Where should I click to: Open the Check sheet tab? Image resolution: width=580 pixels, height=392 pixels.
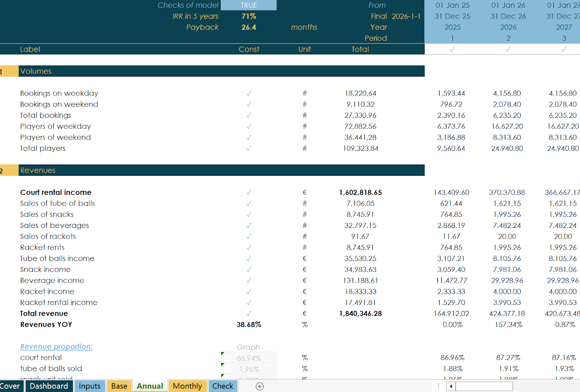(223, 386)
